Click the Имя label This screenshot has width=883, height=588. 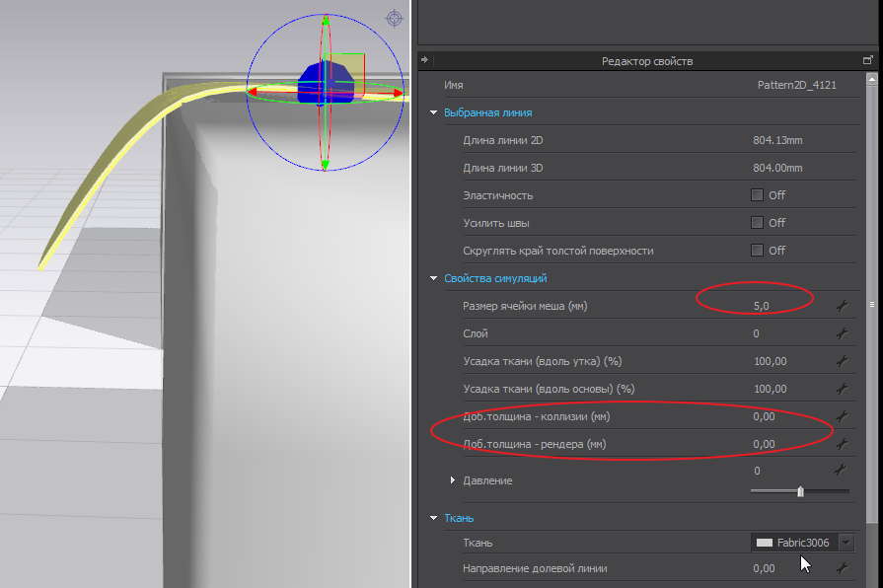[x=453, y=85]
